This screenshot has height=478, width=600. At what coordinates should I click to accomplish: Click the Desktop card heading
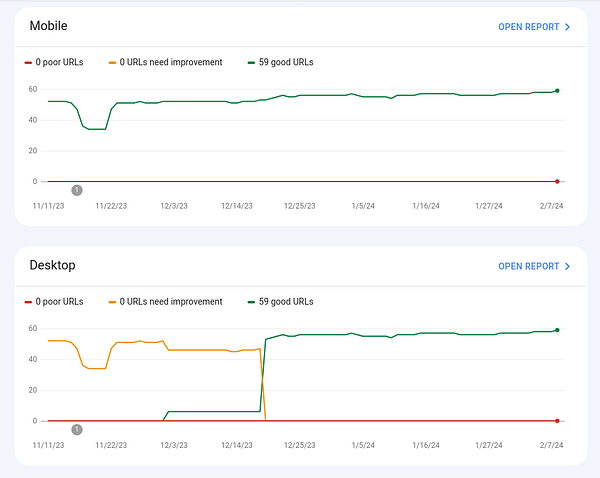[x=53, y=265]
